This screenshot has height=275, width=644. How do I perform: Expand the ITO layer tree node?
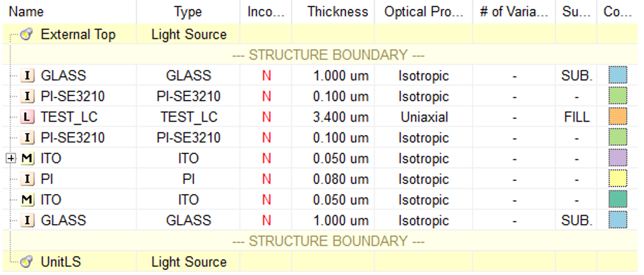click(10, 159)
